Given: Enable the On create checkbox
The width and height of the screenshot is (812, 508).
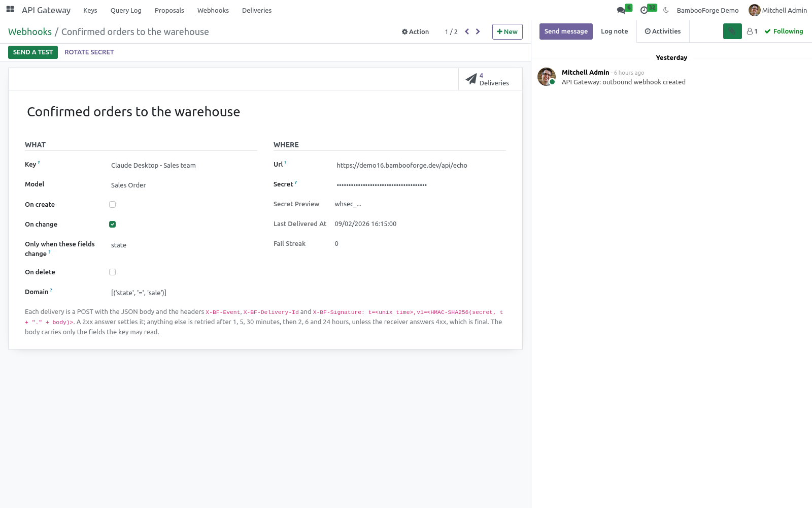Looking at the screenshot, I should pyautogui.click(x=113, y=205).
